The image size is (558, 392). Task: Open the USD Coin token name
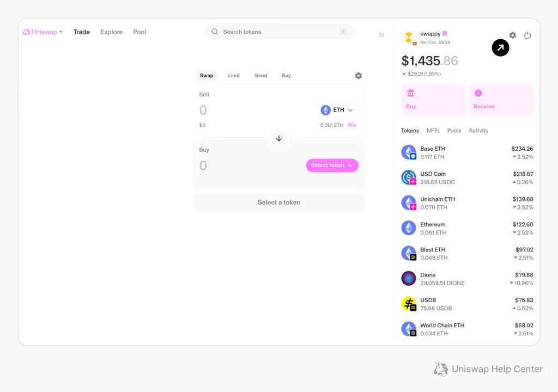(x=433, y=174)
